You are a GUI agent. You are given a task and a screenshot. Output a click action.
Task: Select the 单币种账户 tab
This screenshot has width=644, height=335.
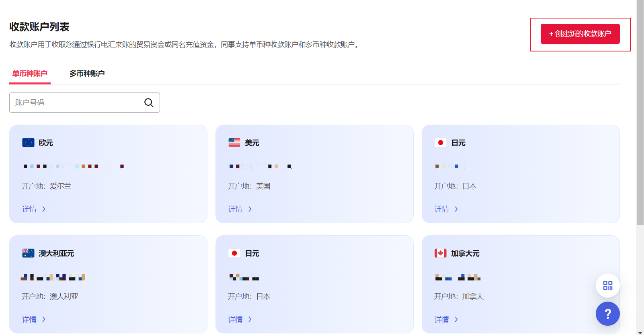pos(30,74)
